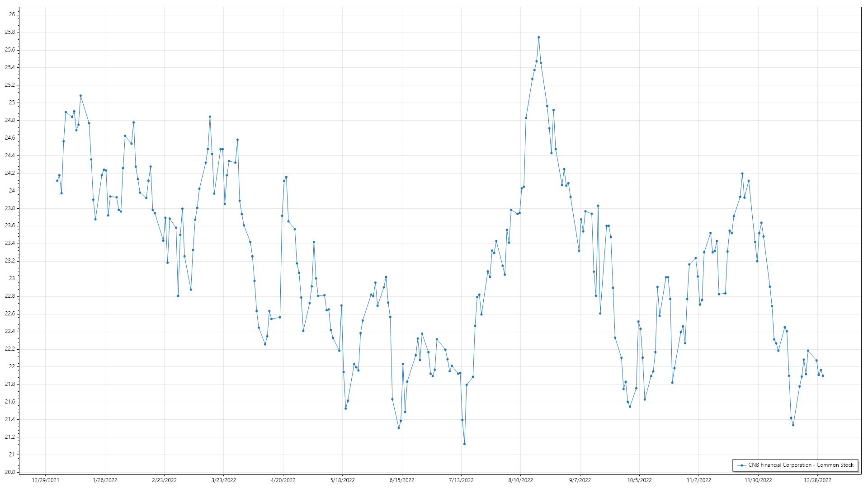Click the 12/29/2021 x-axis date label
868x488 pixels.
click(45, 480)
